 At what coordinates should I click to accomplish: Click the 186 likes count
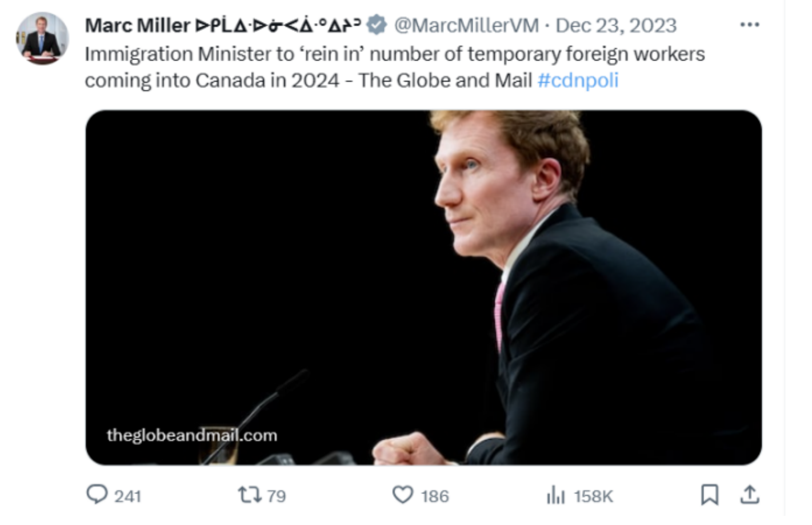[435, 496]
